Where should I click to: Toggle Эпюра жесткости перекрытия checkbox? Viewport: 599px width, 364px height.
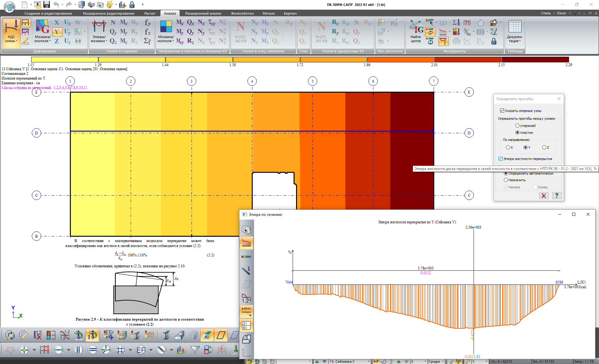coord(500,159)
